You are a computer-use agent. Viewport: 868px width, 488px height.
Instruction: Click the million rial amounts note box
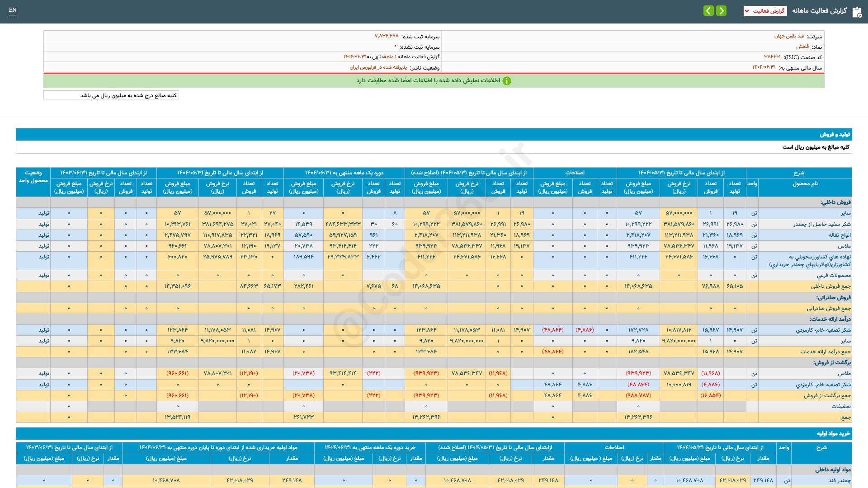[x=111, y=95]
